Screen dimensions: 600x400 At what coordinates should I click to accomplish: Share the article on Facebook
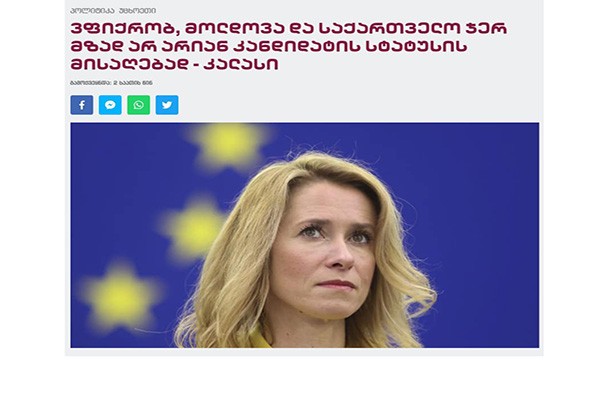tap(82, 105)
